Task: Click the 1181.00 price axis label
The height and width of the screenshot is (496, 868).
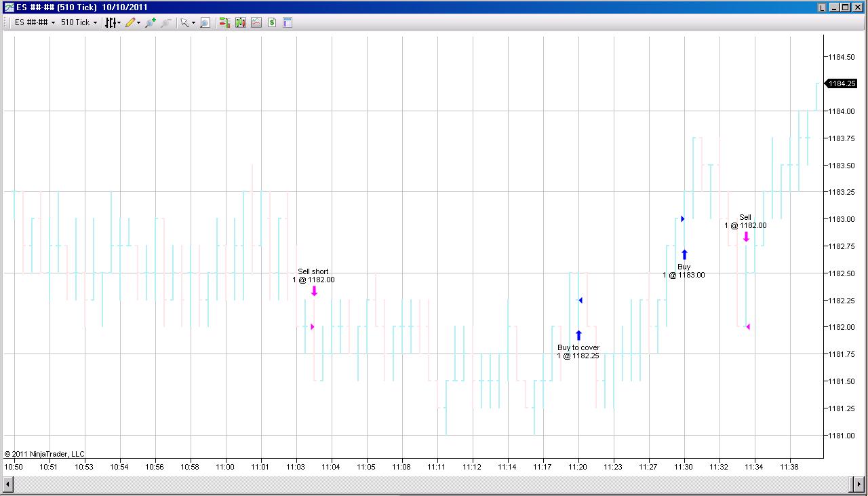Action: tap(841, 436)
